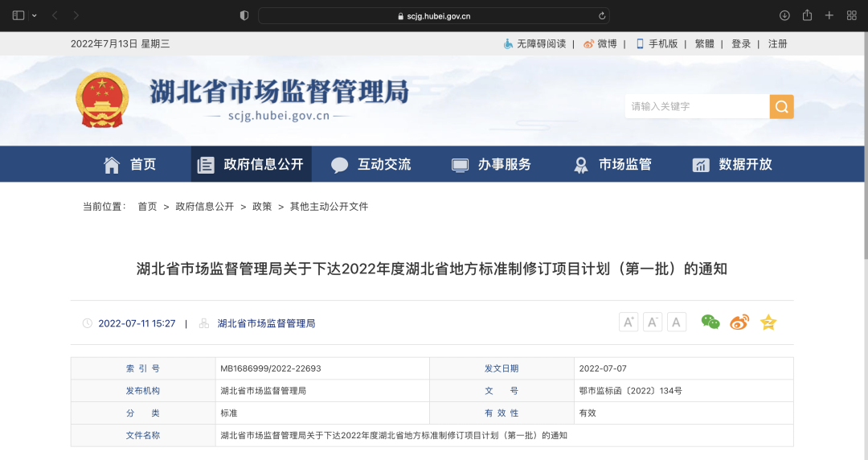Screen dimensions: 868x460
Task: Share article via WeChat icon
Action: coord(710,322)
